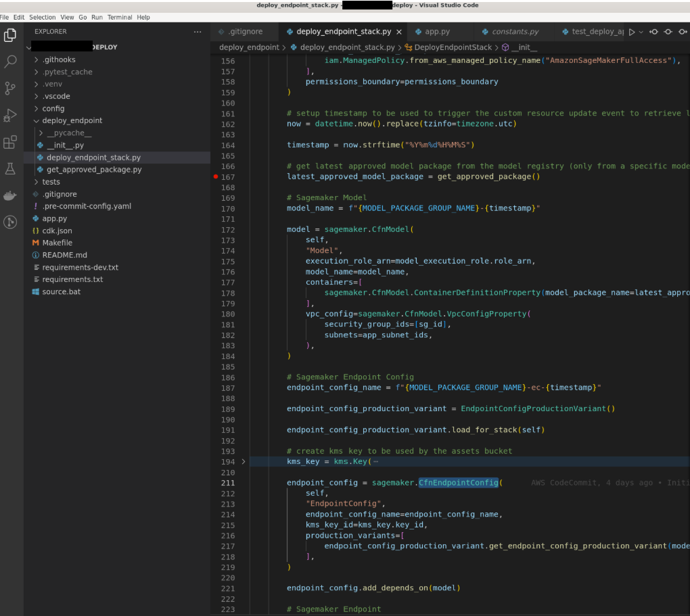Open get_approved_package.py in the explorer

[x=94, y=169]
